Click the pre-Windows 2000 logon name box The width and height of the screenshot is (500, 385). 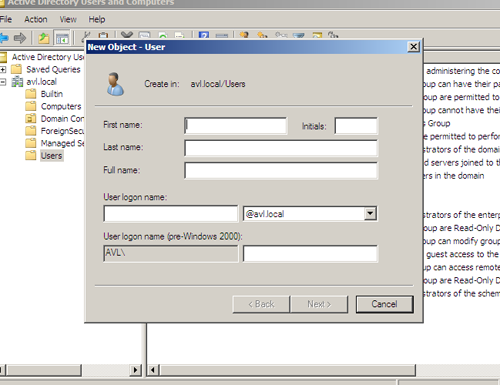pos(310,254)
